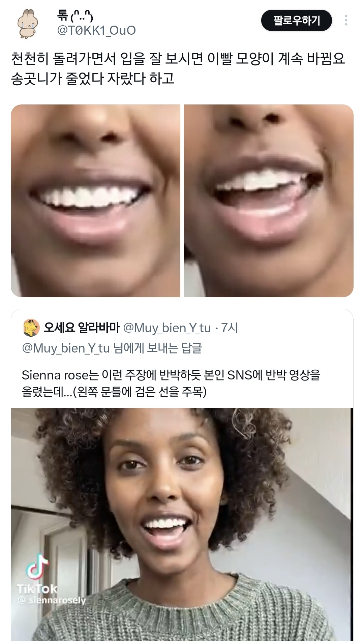This screenshot has width=364, height=641.
Task: Tap the 팔로우하기 follow button
Action: (x=296, y=21)
